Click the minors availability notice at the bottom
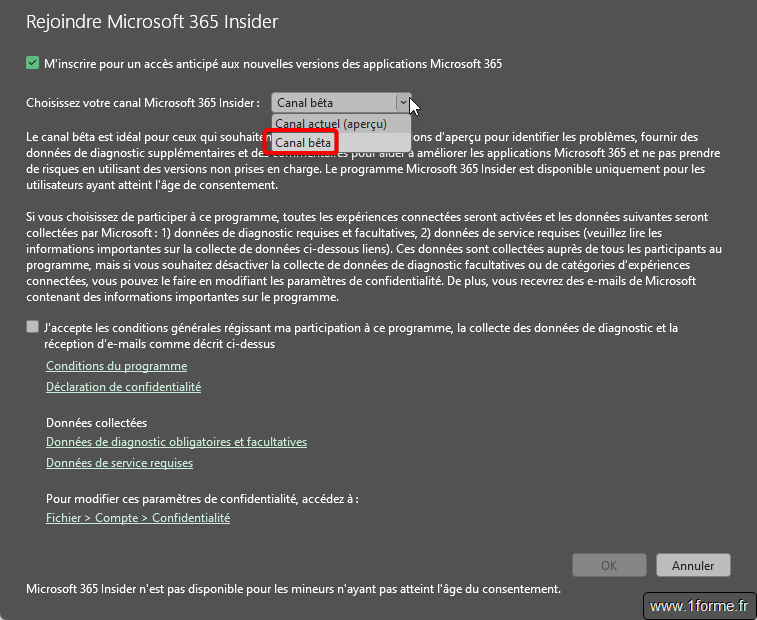The height and width of the screenshot is (620, 757). [x=294, y=589]
